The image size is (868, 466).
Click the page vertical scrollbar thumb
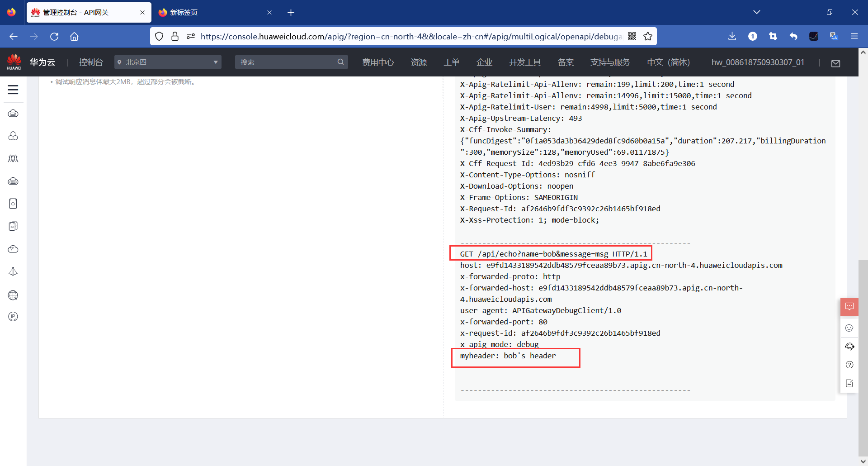point(863,357)
